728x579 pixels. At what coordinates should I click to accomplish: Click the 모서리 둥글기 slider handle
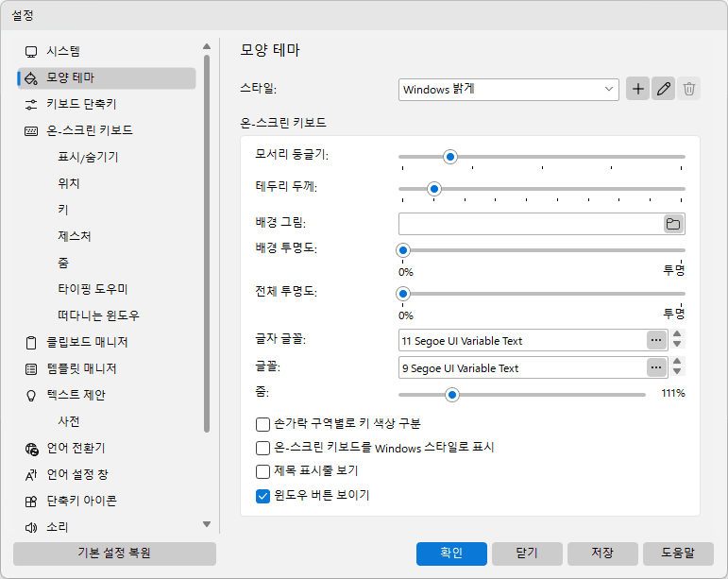[x=449, y=157]
